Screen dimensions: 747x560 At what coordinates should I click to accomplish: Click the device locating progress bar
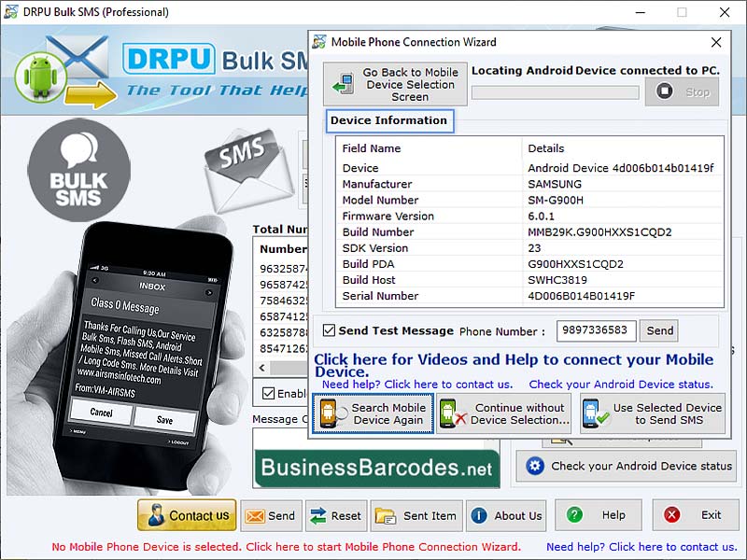(555, 92)
